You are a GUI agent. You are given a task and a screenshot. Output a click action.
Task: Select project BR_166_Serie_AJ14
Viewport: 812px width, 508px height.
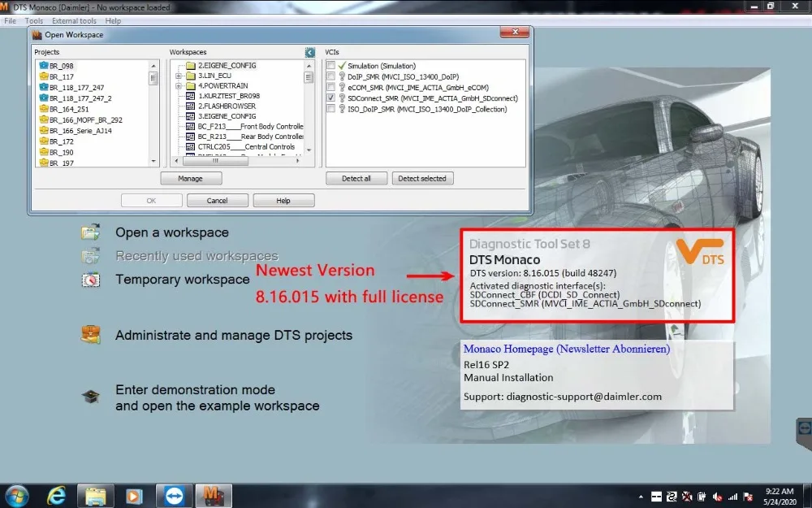[x=80, y=131]
